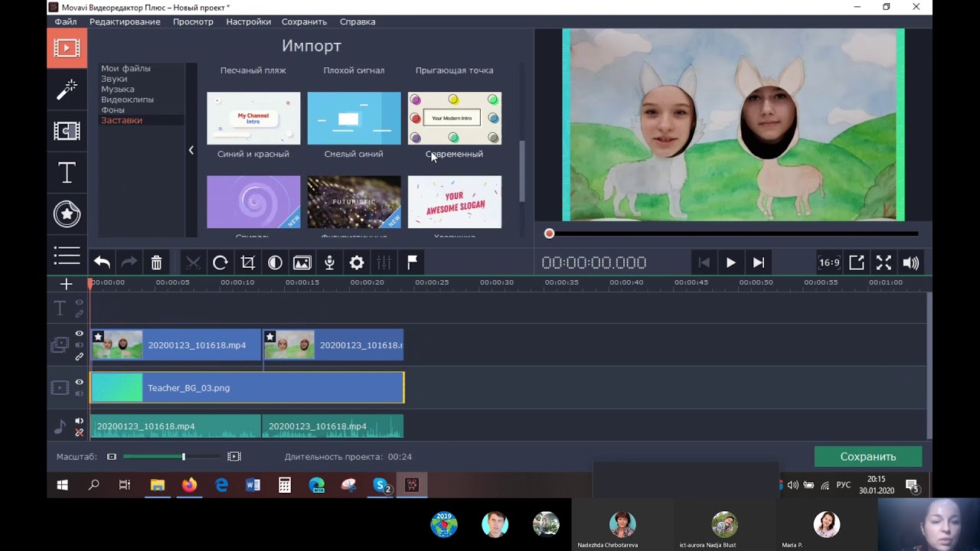Image resolution: width=980 pixels, height=551 pixels.
Task: Zoom in timeline with large frame icon
Action: (x=234, y=457)
